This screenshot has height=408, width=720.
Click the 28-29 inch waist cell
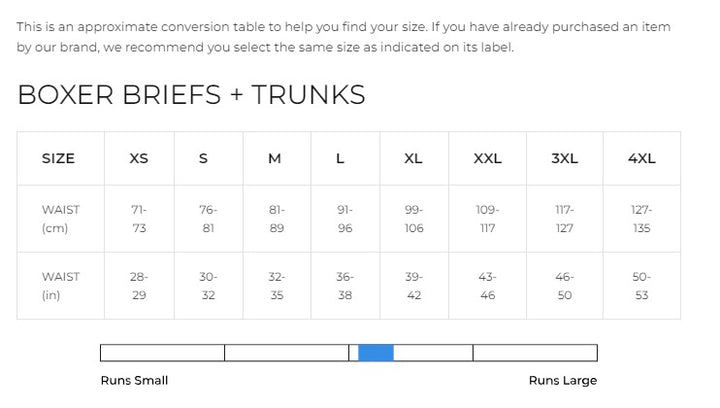(139, 285)
